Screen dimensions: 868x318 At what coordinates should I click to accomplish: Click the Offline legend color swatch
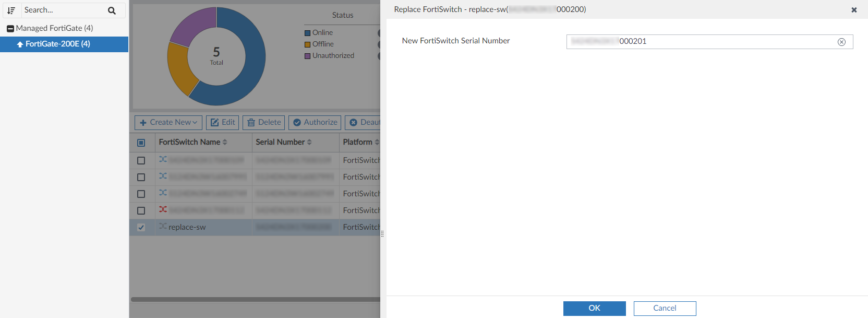click(308, 44)
